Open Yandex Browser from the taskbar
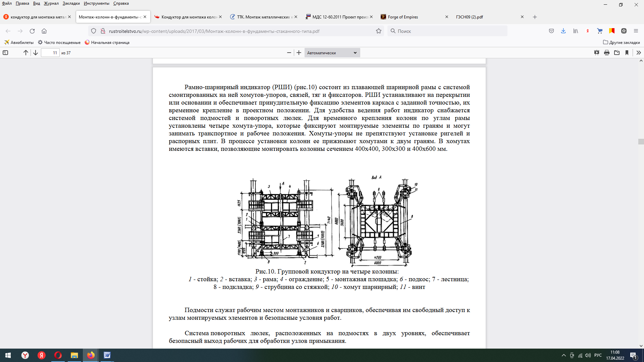This screenshot has width=644, height=362. (25, 355)
